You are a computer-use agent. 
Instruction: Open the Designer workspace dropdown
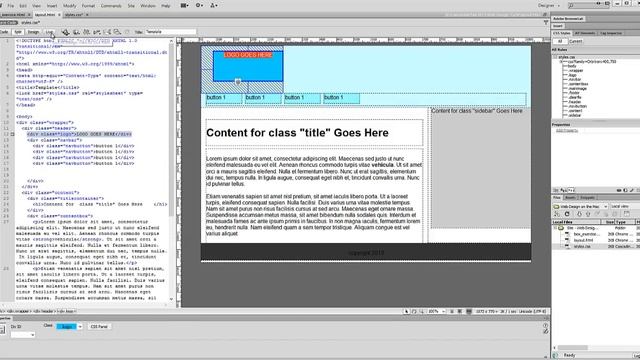click(549, 5)
